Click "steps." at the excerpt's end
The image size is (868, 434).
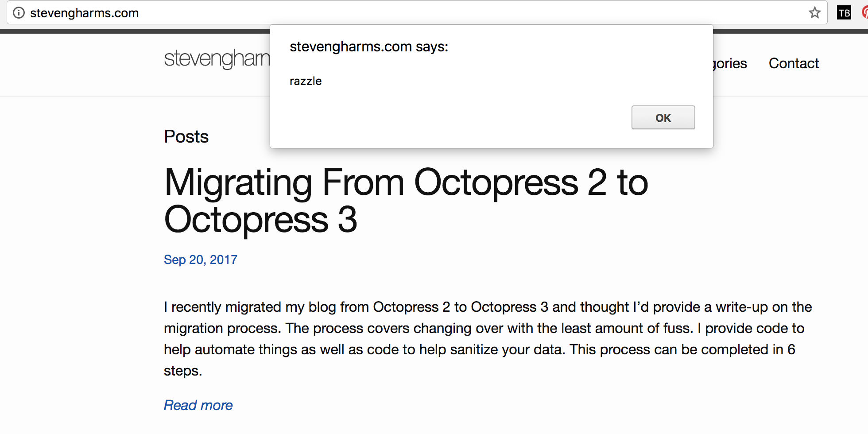pyautogui.click(x=183, y=371)
